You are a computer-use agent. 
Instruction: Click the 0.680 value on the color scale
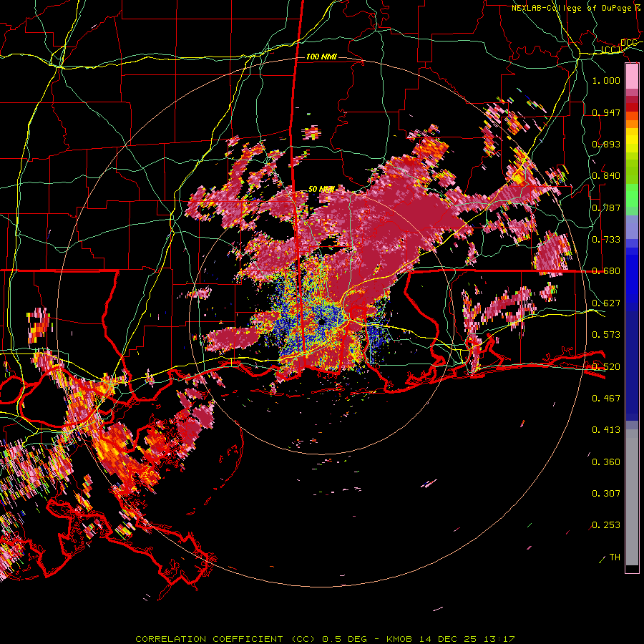point(606,271)
